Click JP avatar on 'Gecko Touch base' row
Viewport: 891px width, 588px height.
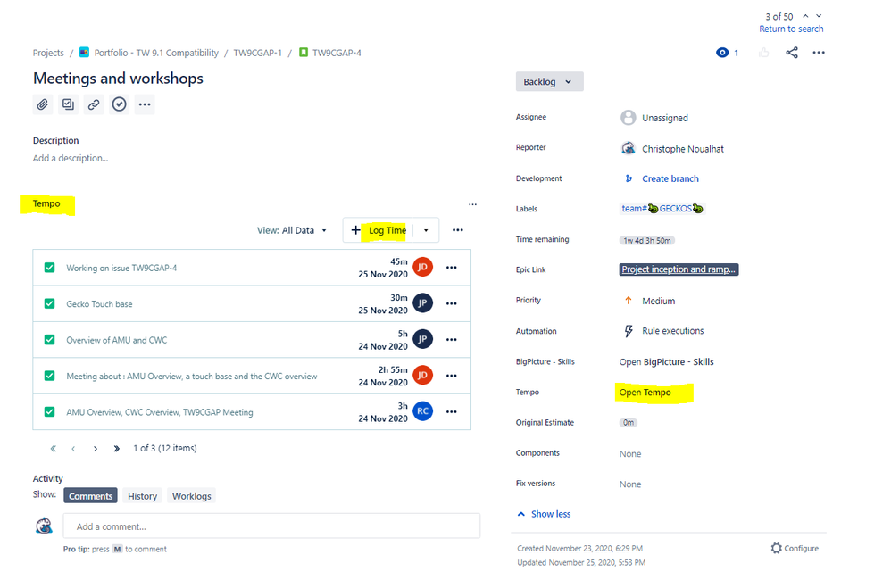423,302
